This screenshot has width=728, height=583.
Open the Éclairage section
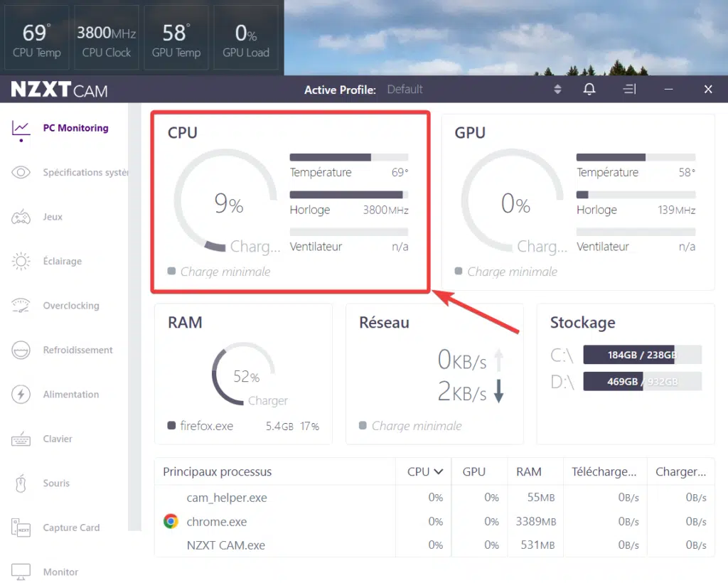click(63, 262)
